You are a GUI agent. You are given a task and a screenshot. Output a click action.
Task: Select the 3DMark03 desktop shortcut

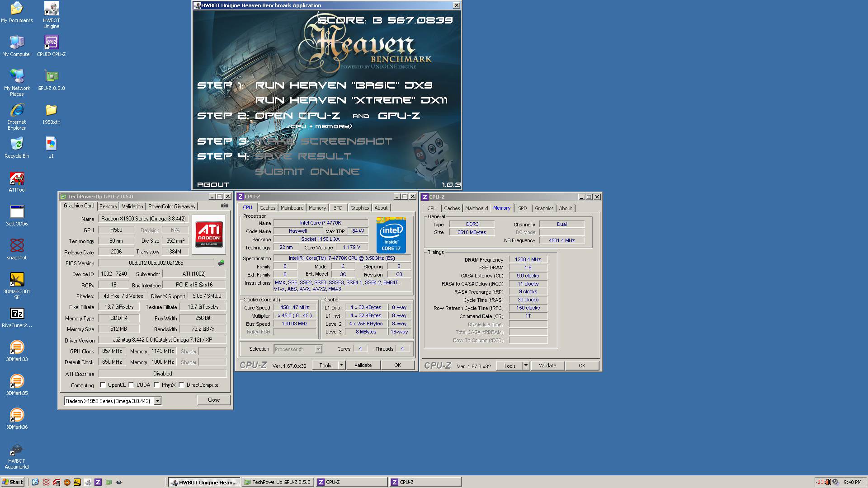click(x=17, y=351)
